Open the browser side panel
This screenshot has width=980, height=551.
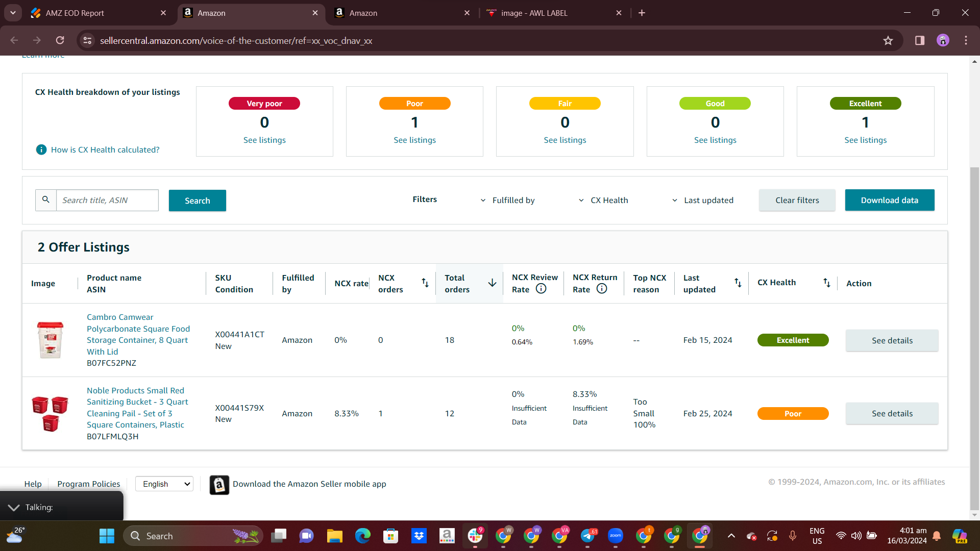point(920,40)
